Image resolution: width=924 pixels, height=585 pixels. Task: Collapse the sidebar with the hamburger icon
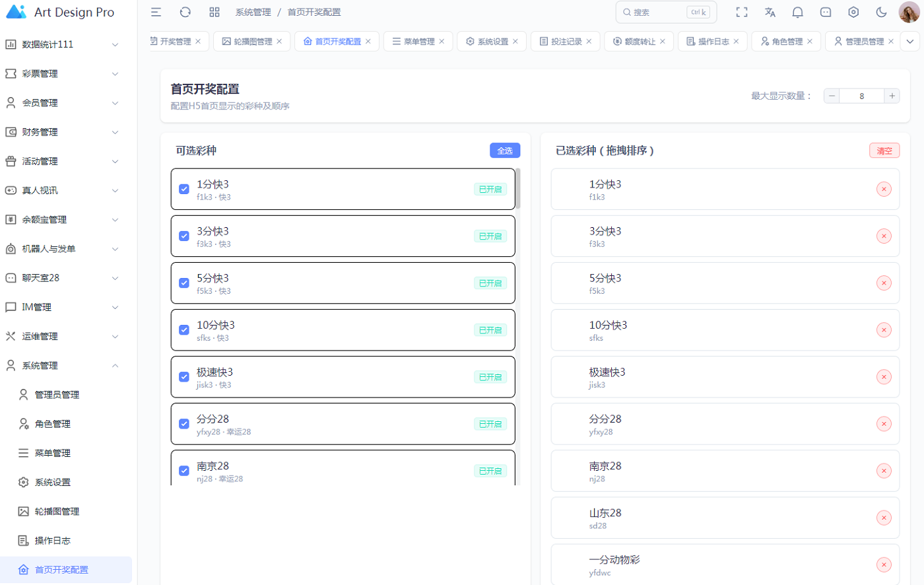(156, 12)
